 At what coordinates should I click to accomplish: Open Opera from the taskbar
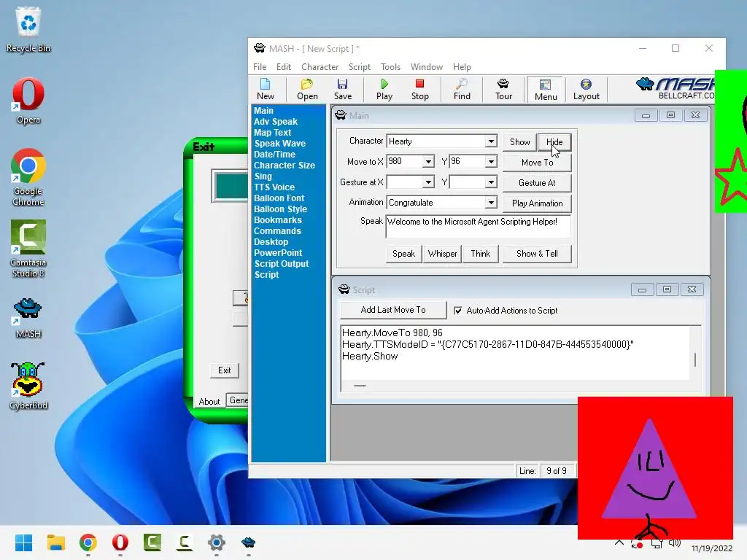tap(120, 542)
